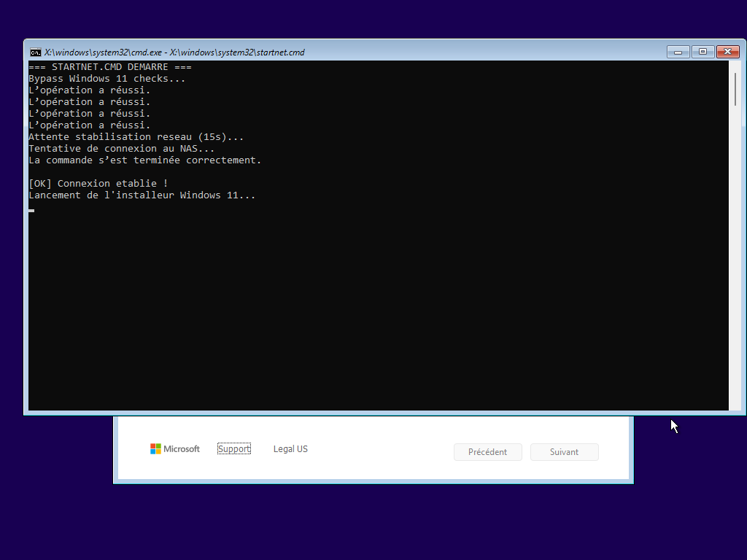Screen dimensions: 747x560
Task: Open the Support link
Action: (x=233, y=449)
